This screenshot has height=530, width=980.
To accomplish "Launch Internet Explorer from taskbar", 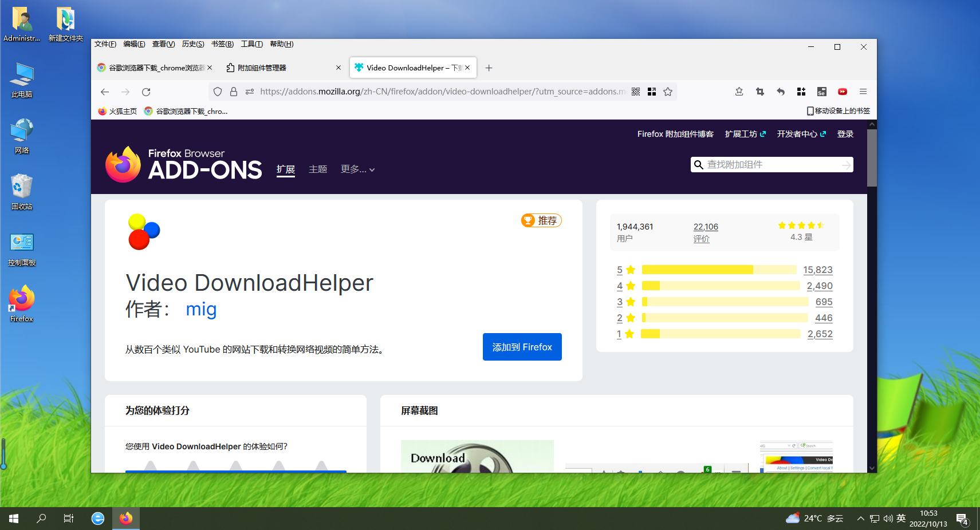I will point(98,519).
